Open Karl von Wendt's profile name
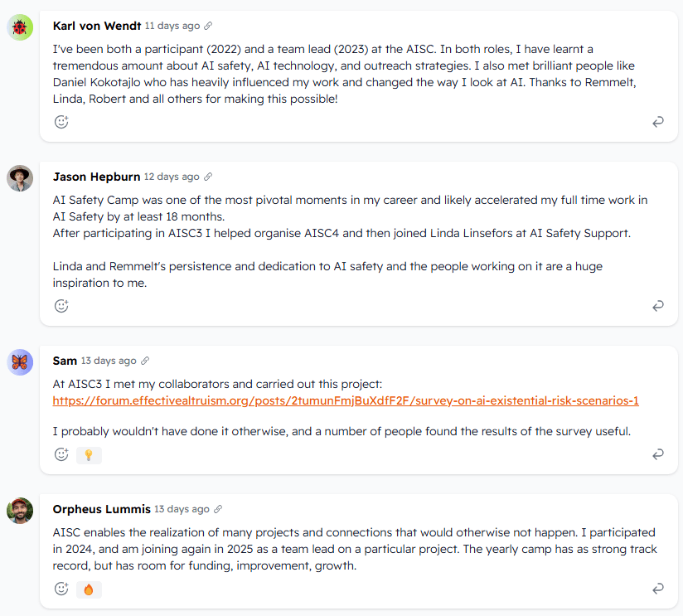 click(97, 27)
